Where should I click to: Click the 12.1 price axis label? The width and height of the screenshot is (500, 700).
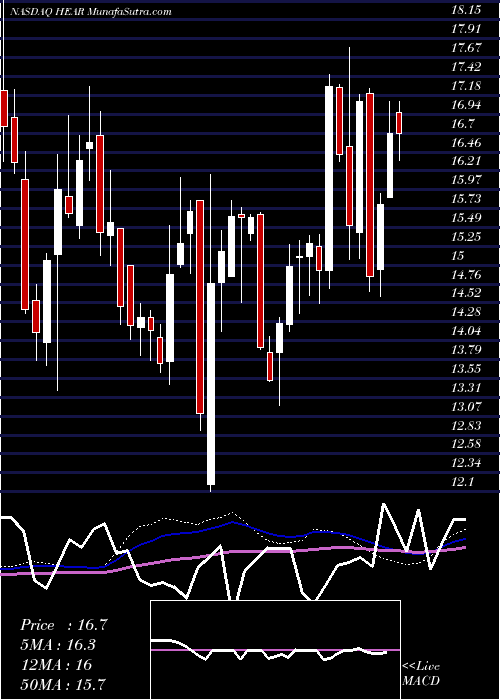(x=462, y=482)
